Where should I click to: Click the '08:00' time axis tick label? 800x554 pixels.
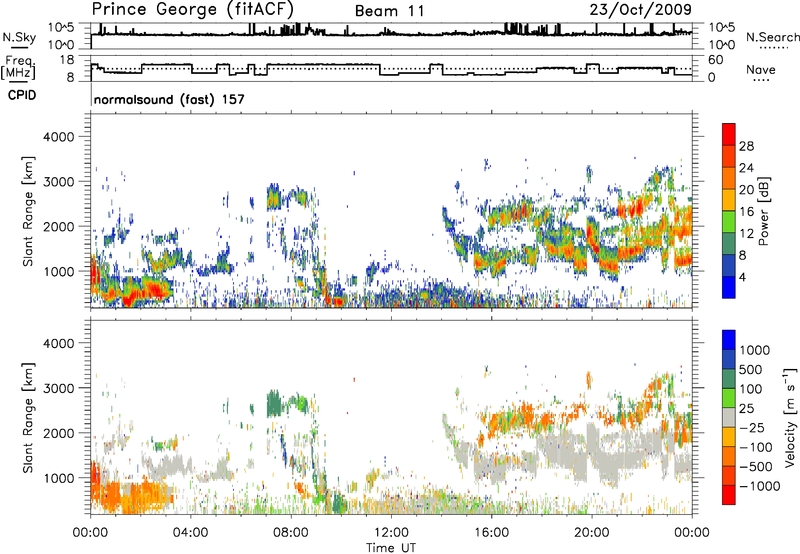click(x=291, y=533)
